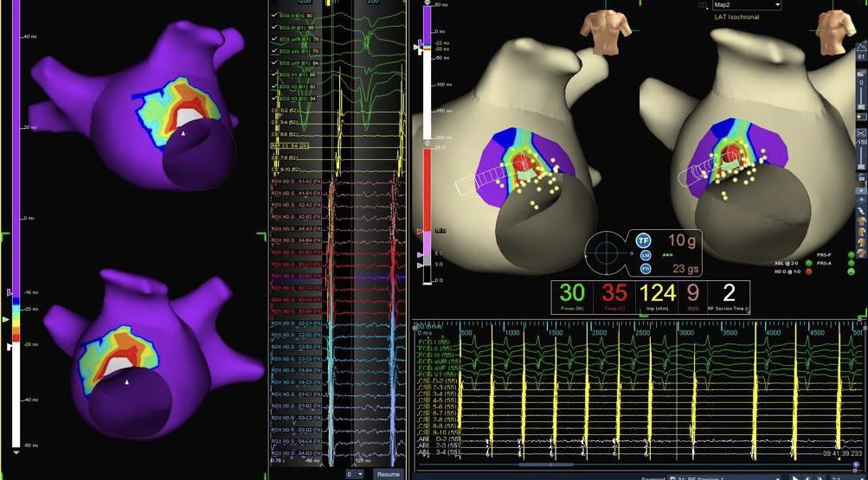
Task: Click the green arrow marker on LAT color bar
Action: [416, 48]
